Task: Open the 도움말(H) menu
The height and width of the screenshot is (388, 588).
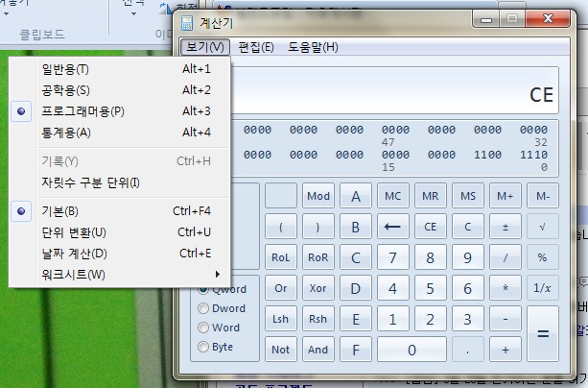Action: (313, 47)
